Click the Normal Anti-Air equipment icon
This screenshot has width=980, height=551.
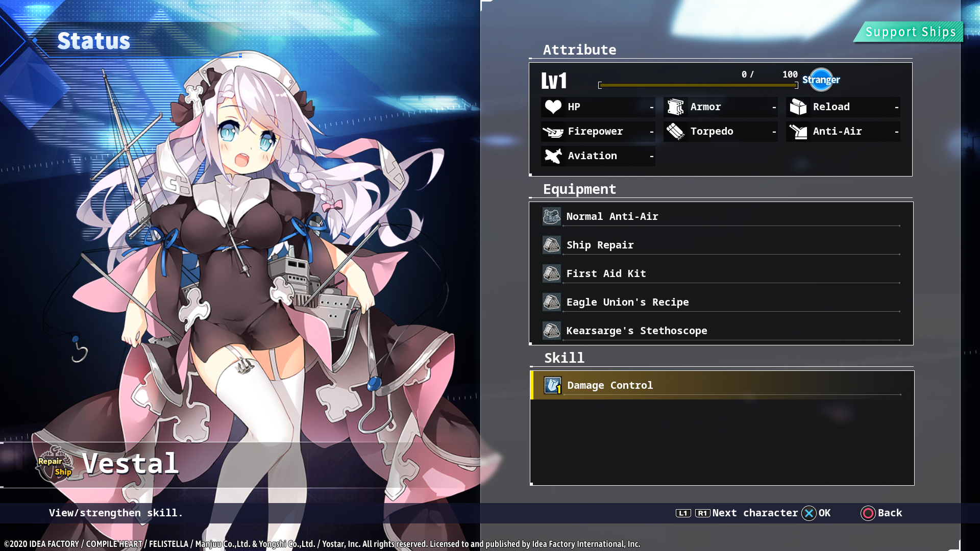[551, 216]
